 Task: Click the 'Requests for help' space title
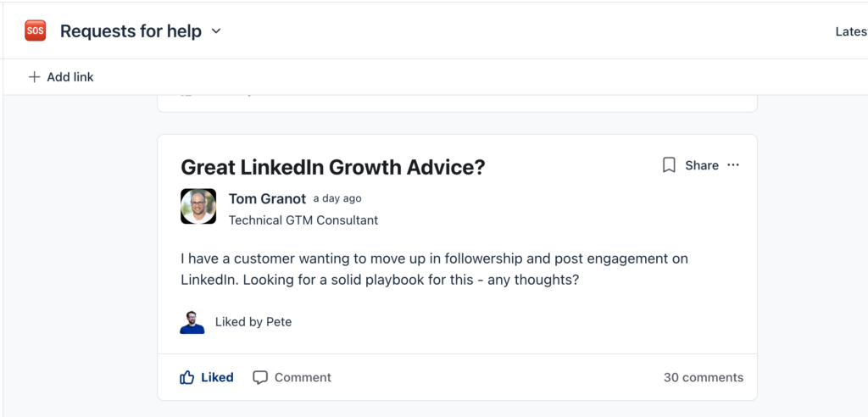click(x=131, y=31)
